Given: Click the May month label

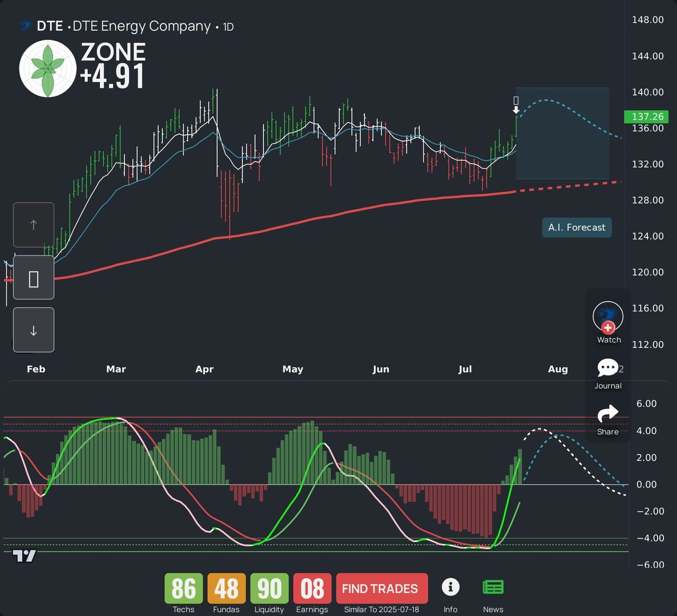Looking at the screenshot, I should [293, 369].
